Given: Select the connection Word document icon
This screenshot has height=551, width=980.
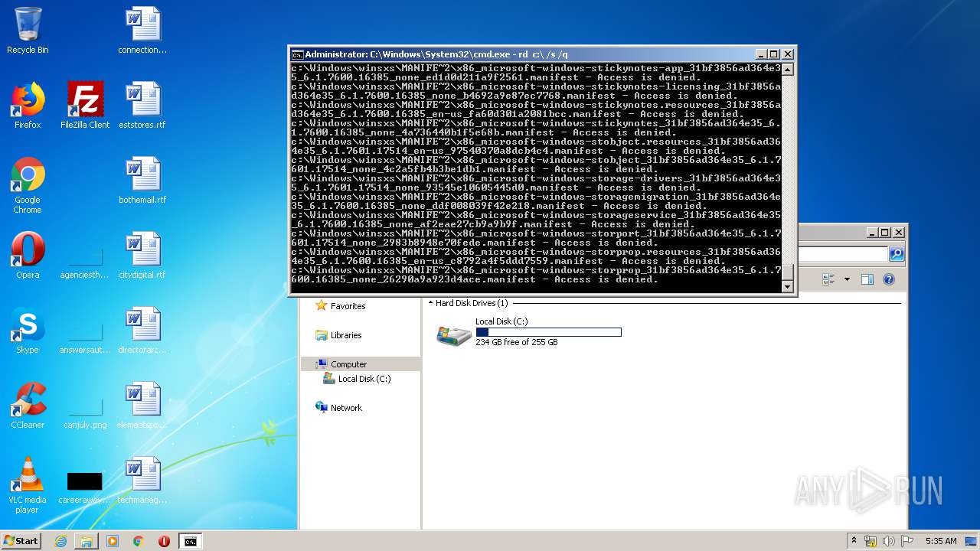Looking at the screenshot, I should click(142, 31).
